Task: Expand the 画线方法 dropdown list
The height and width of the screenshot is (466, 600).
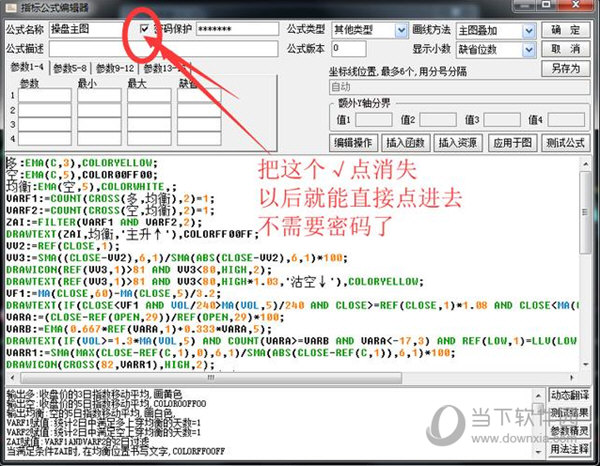Action: pos(496,30)
